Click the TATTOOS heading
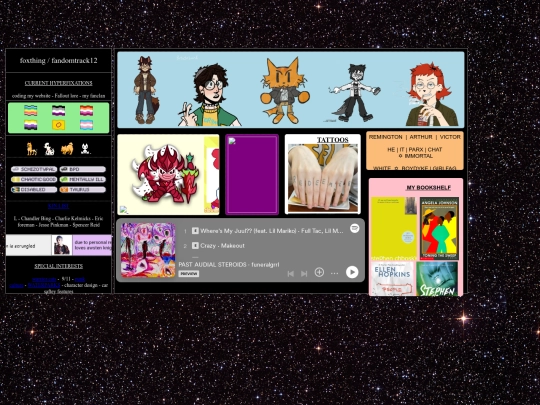Image resolution: width=540 pixels, height=405 pixels. (332, 140)
